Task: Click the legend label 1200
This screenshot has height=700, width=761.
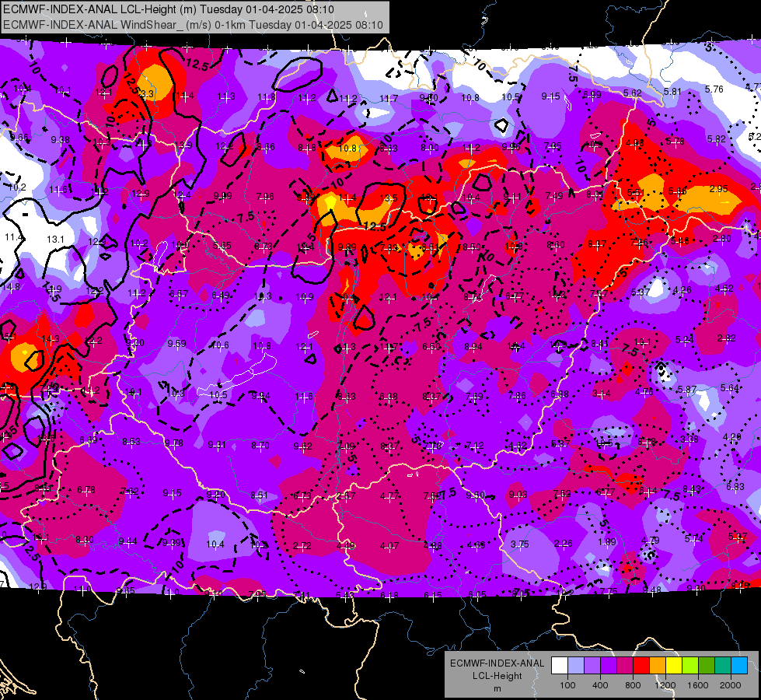Action: tap(665, 685)
